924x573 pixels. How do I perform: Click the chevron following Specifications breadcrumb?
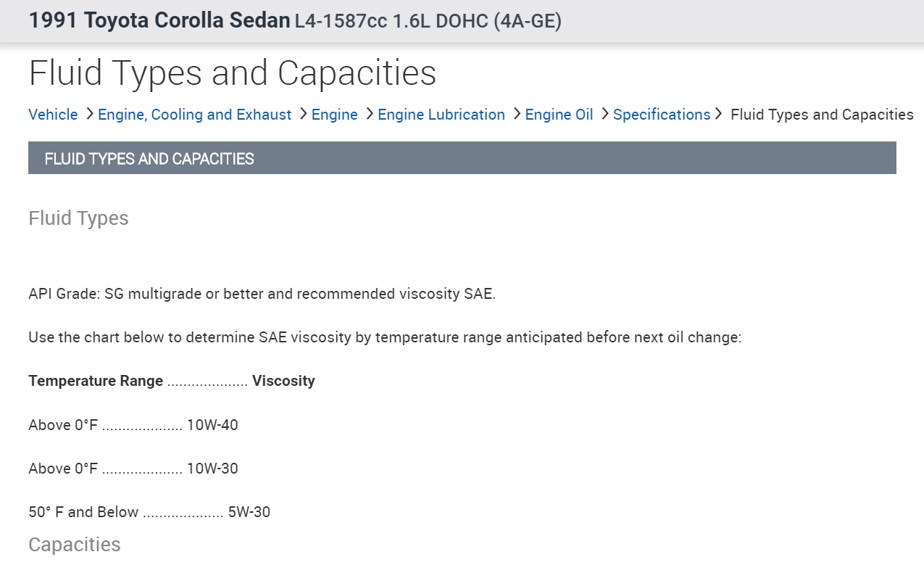coord(718,114)
